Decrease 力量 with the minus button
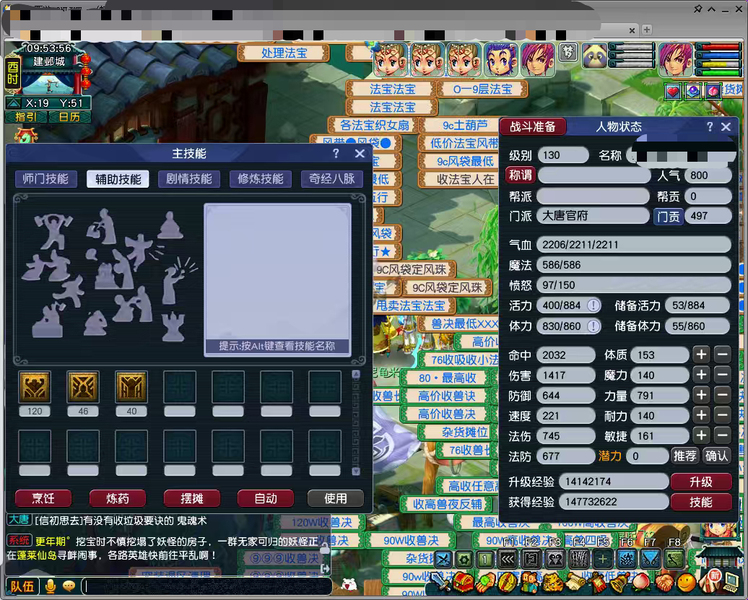Screen dimensions: 748x600 coord(722,395)
